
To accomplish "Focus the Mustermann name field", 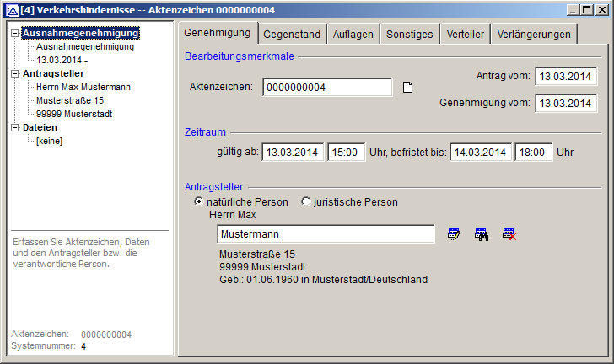I will click(x=326, y=234).
